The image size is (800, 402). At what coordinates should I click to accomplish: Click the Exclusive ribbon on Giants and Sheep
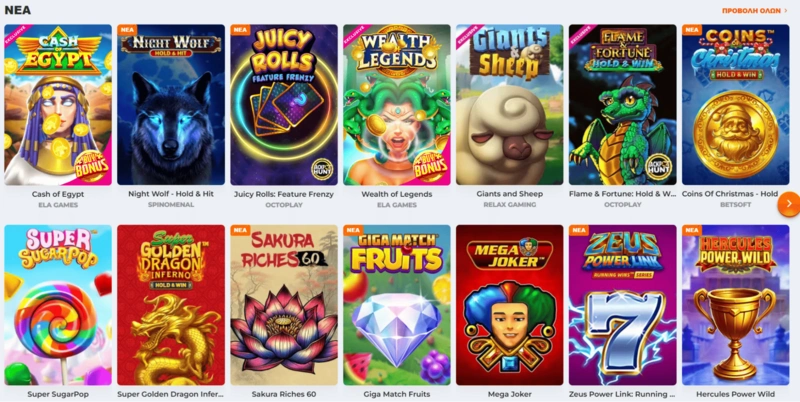point(469,37)
